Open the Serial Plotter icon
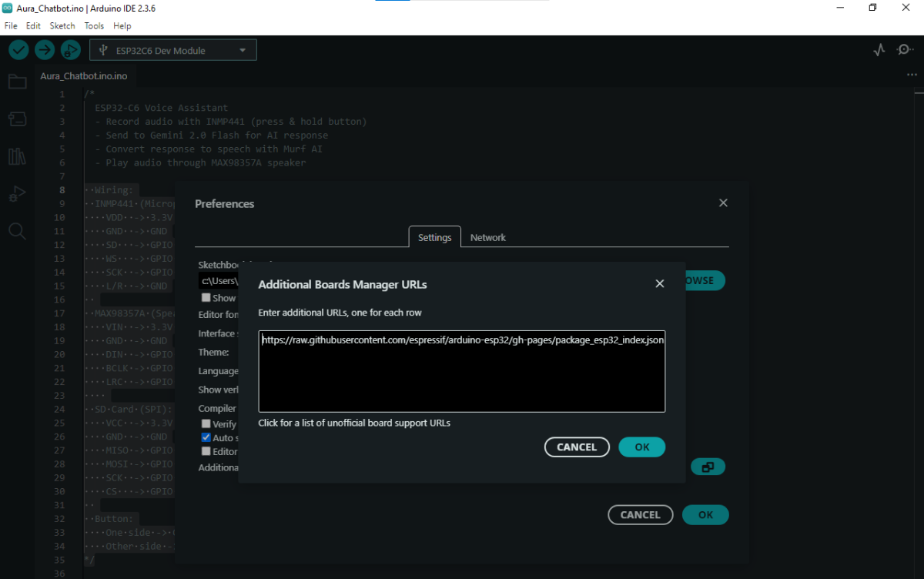Screen dimensions: 924x579 coord(879,50)
